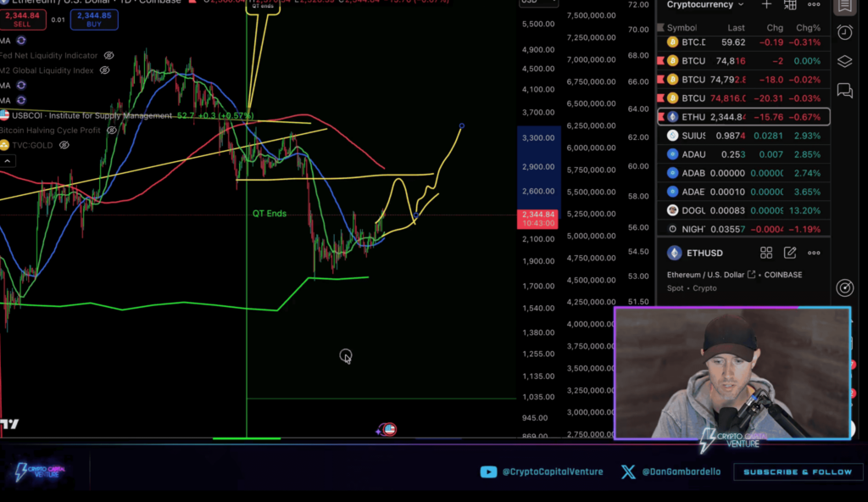Screen dimensions: 868x502
Task: Sort the watchlist by Chg% column
Action: click(x=808, y=28)
